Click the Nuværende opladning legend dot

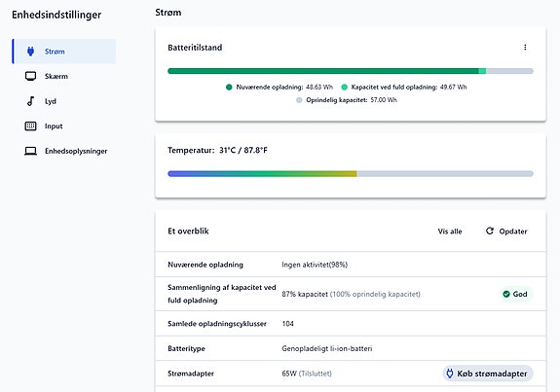[x=229, y=87]
